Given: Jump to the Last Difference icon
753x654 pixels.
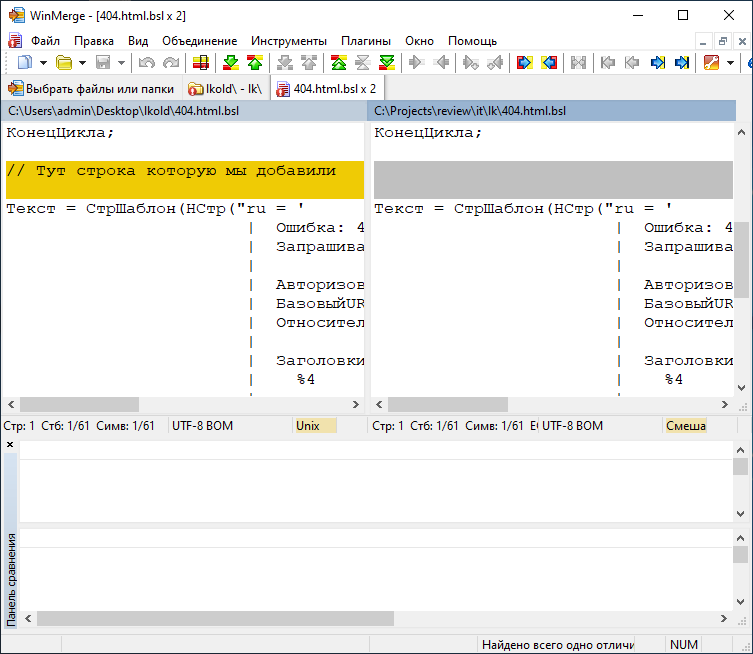Looking at the screenshot, I should [386, 63].
